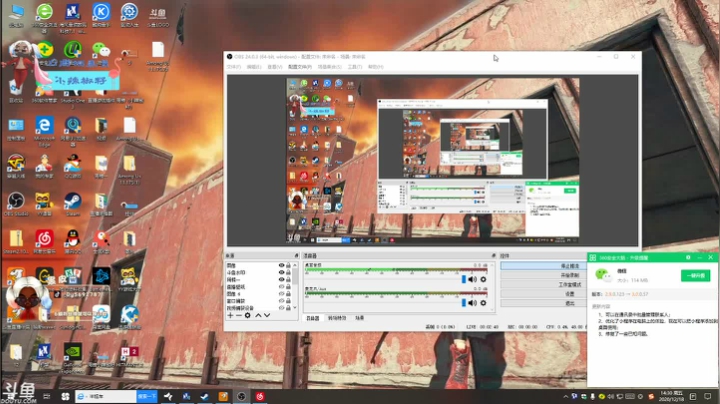Toggle lock on the first 图像 source

tap(288, 265)
